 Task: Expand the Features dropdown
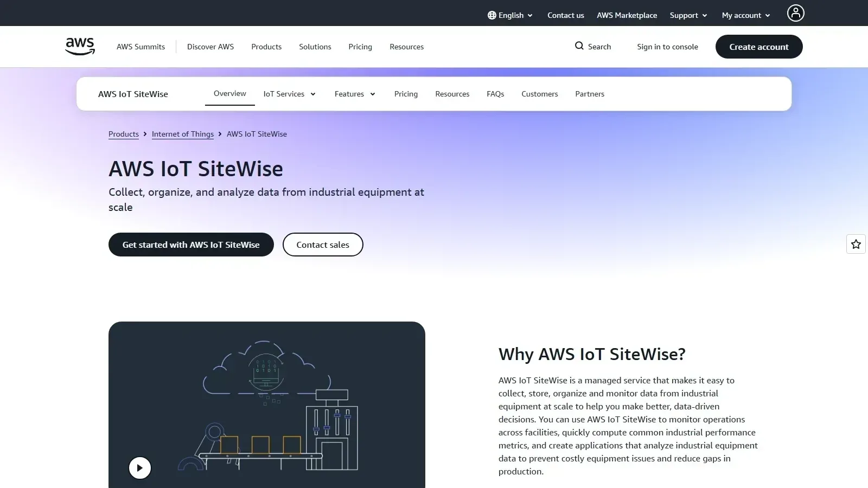(x=355, y=94)
